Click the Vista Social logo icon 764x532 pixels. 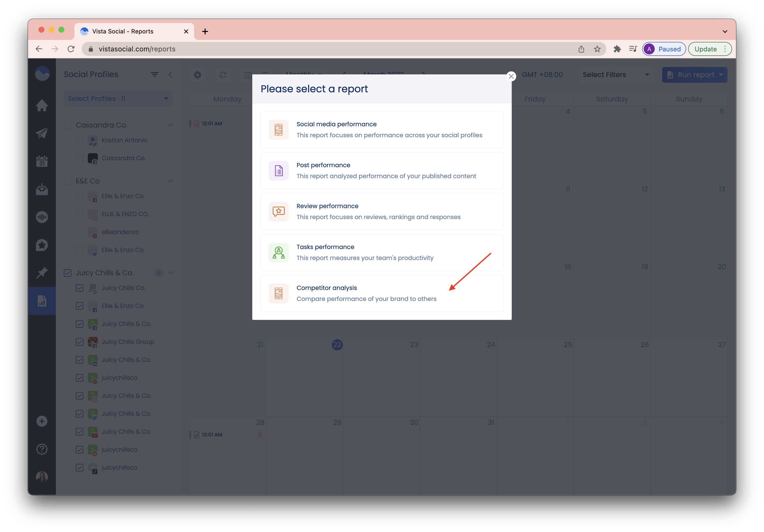(x=42, y=74)
